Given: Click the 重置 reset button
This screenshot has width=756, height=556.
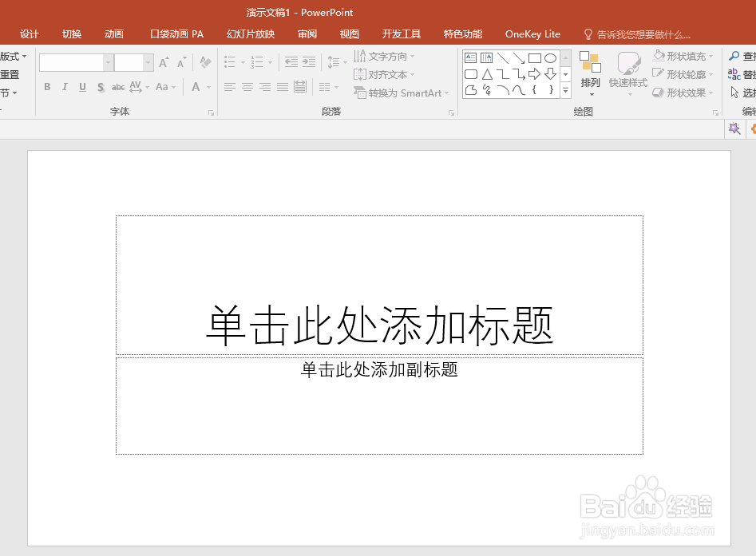Looking at the screenshot, I should [x=10, y=75].
